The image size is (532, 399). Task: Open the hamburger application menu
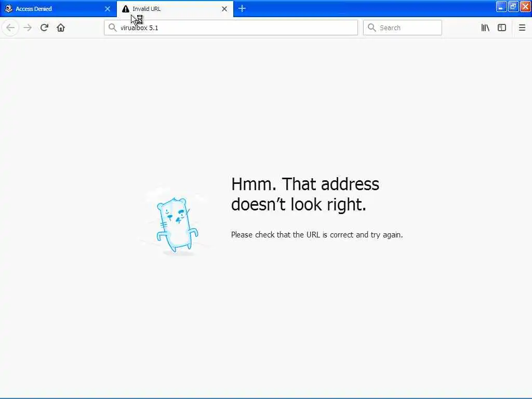(522, 28)
